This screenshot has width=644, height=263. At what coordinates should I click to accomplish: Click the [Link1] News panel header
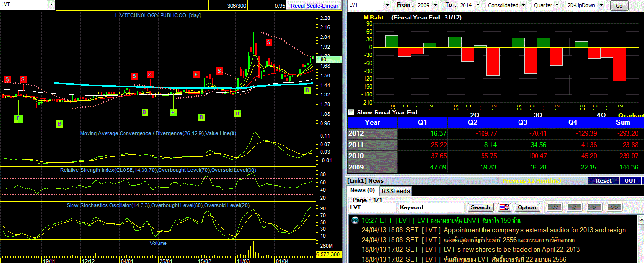coord(365,181)
